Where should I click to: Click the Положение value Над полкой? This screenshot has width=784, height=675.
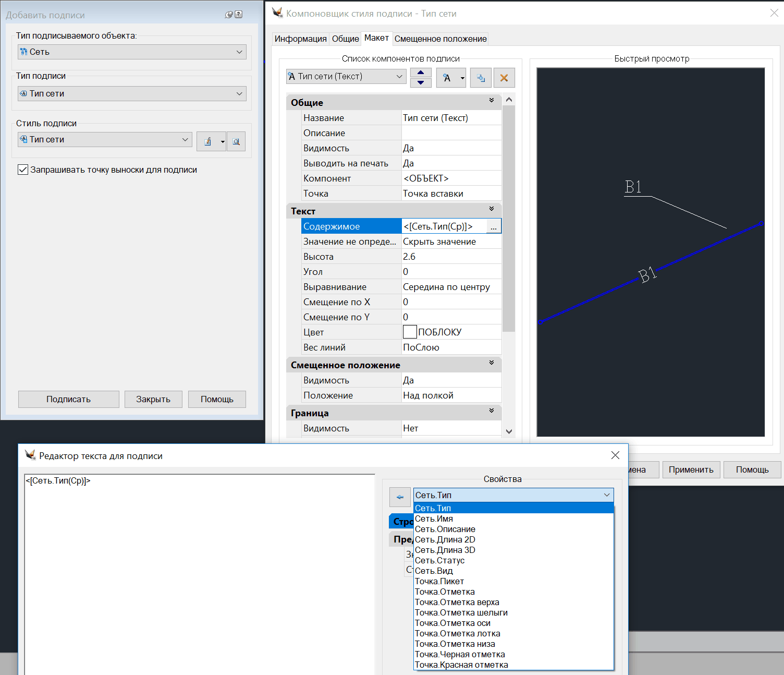(451, 395)
